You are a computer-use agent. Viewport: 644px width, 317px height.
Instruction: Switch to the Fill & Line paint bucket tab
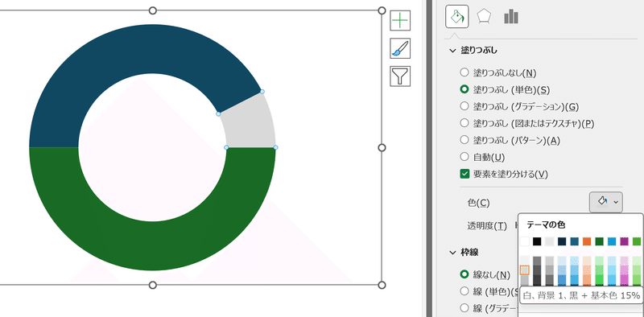click(x=457, y=17)
